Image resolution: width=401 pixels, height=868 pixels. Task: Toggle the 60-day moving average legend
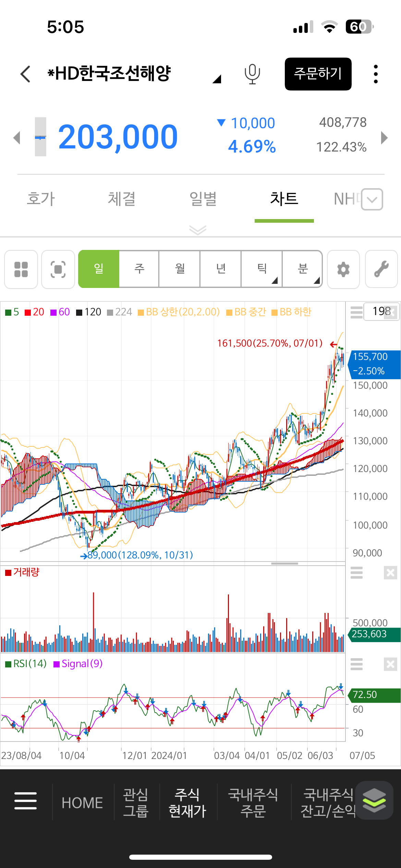click(60, 312)
